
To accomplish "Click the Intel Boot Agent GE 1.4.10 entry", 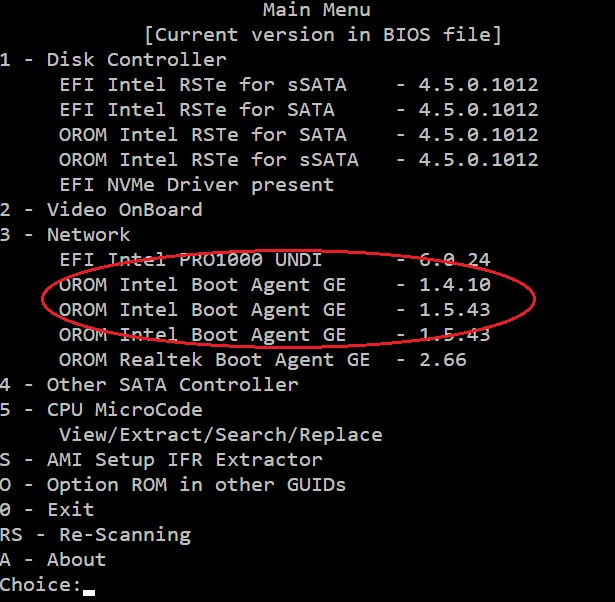I will (x=274, y=285).
